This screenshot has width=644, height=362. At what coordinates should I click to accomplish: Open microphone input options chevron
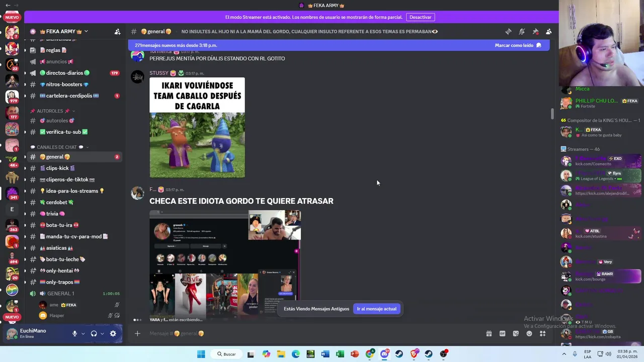tap(83, 333)
